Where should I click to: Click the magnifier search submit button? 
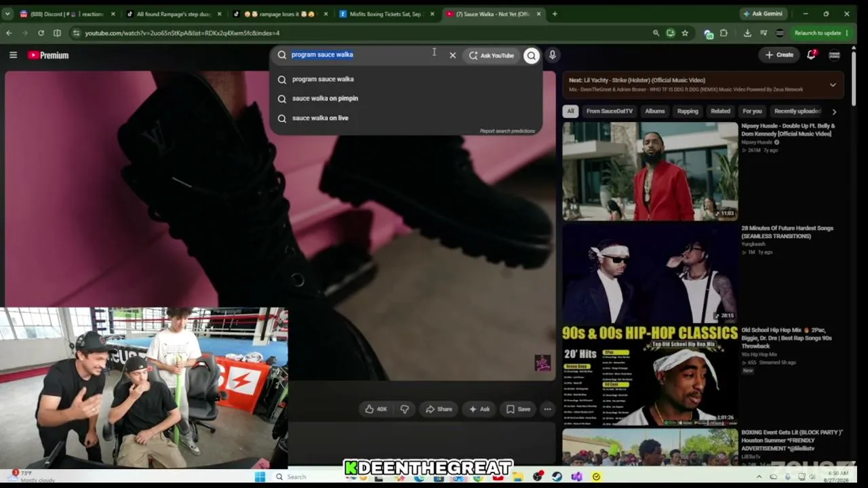tap(531, 55)
